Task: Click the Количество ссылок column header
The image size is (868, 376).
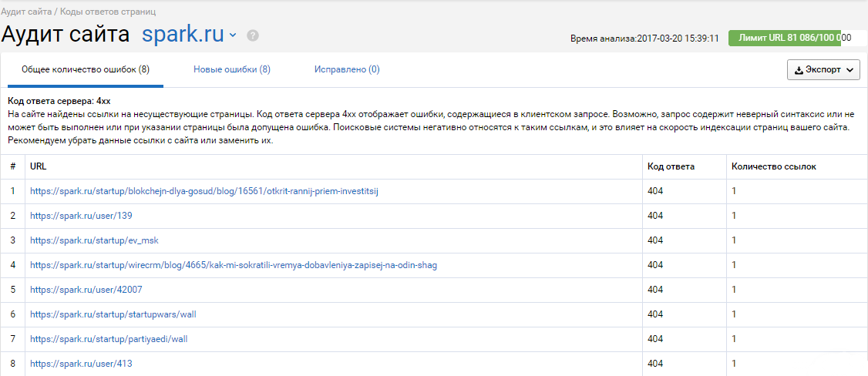Action: pos(773,166)
